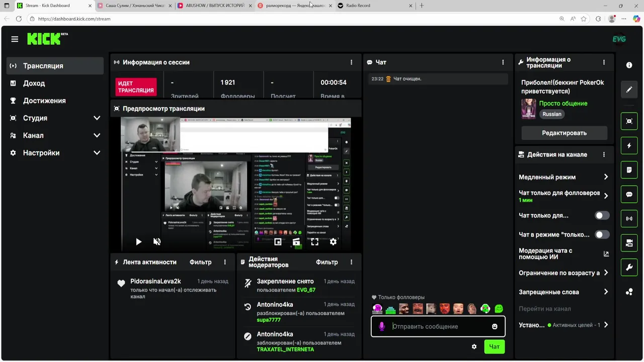This screenshot has height=362, width=644.
Task: Click the Редактировать button
Action: point(564,133)
